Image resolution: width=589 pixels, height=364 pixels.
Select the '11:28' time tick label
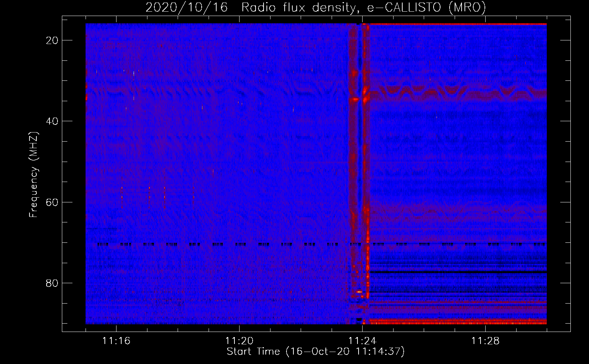click(485, 341)
